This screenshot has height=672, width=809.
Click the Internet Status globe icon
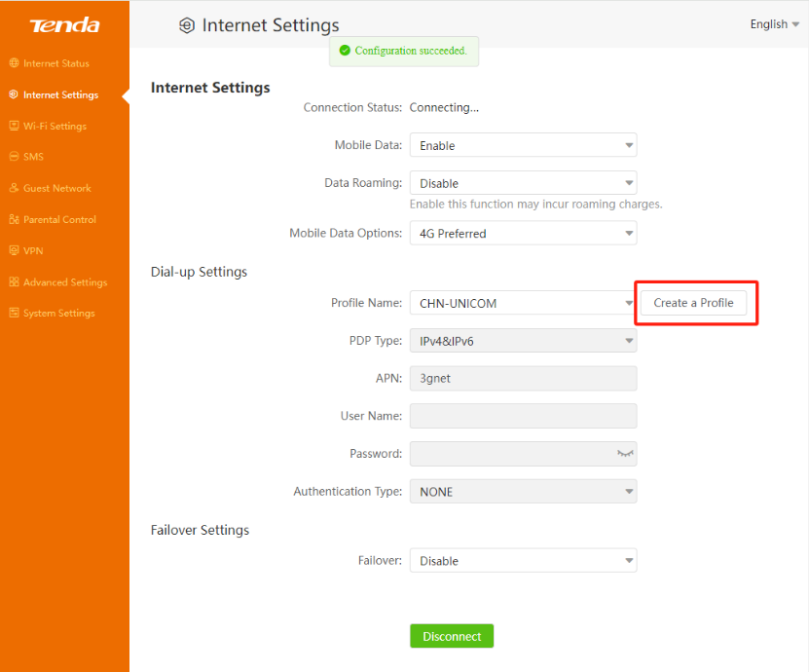point(14,63)
